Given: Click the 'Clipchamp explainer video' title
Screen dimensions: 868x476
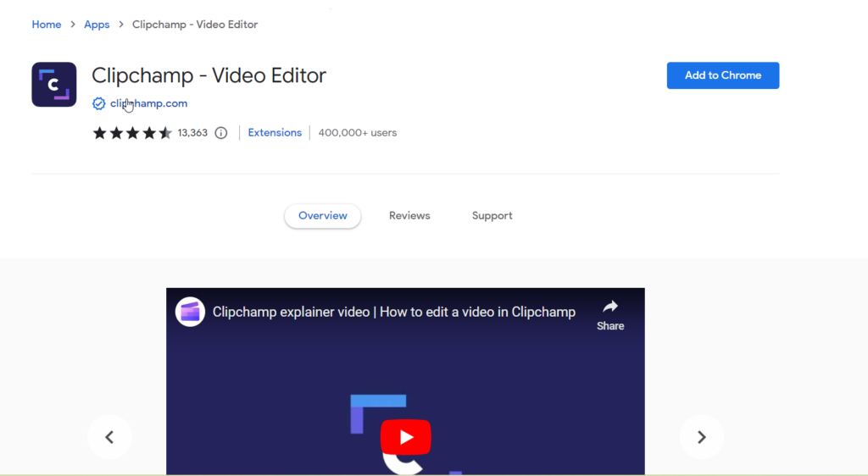Looking at the screenshot, I should pos(394,312).
